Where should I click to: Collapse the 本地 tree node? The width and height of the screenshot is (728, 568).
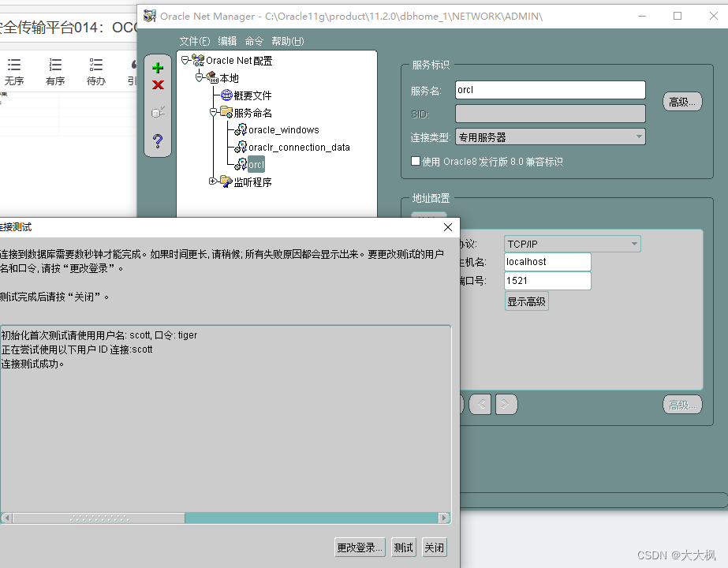pos(200,77)
